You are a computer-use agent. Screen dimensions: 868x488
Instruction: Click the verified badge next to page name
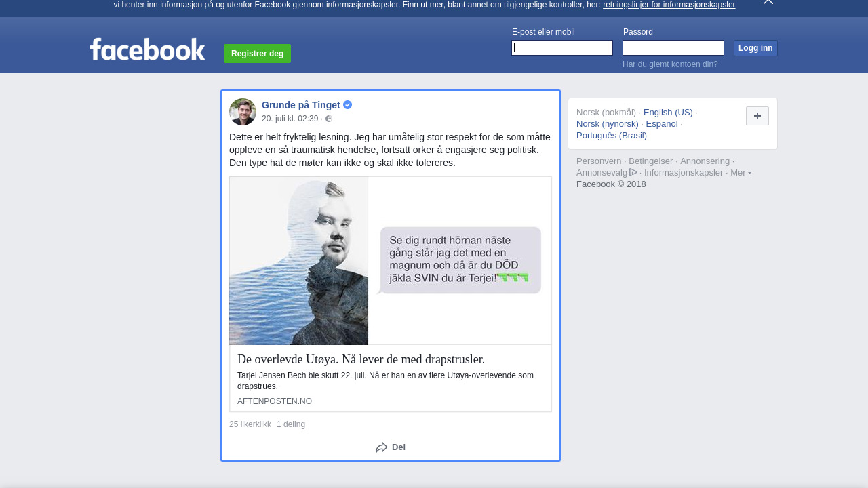pyautogui.click(x=347, y=105)
